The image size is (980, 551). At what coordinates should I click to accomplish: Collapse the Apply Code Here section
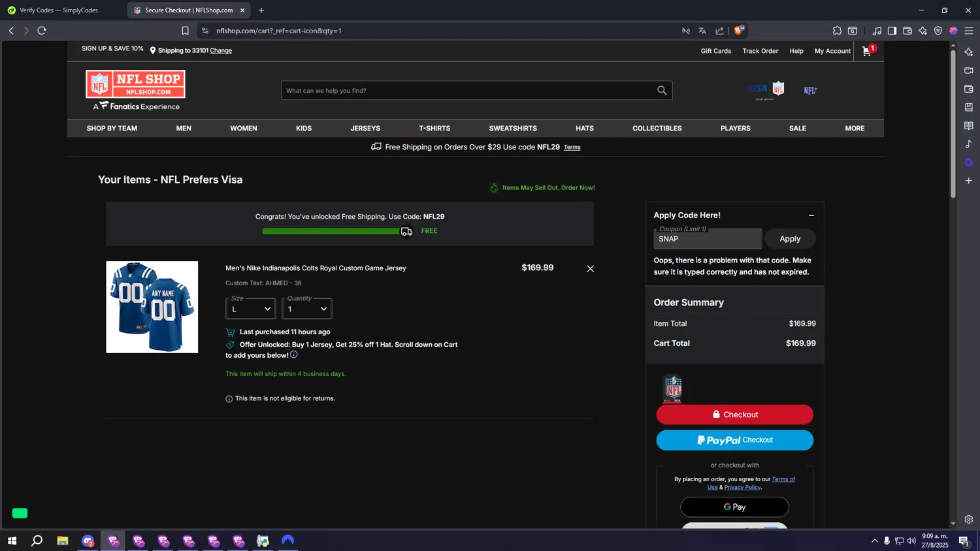pyautogui.click(x=811, y=215)
